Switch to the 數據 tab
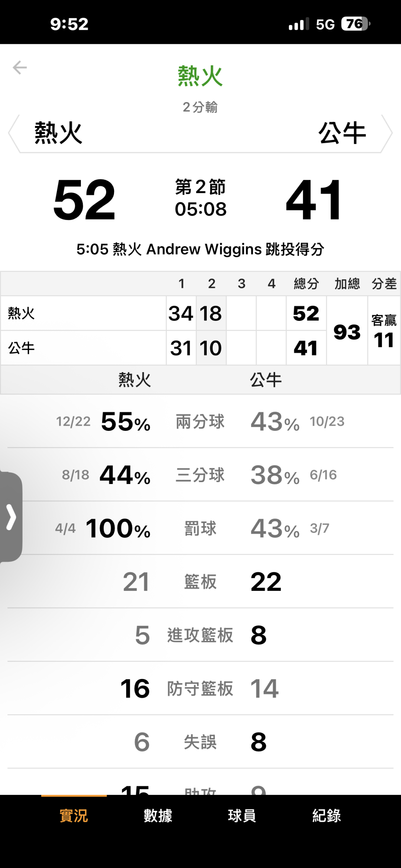 [x=158, y=816]
